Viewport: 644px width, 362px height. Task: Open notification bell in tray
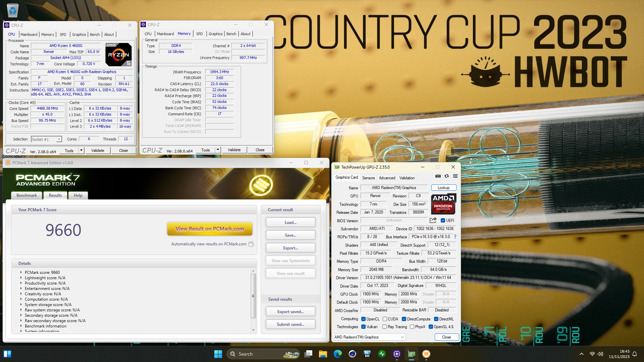[635, 354]
